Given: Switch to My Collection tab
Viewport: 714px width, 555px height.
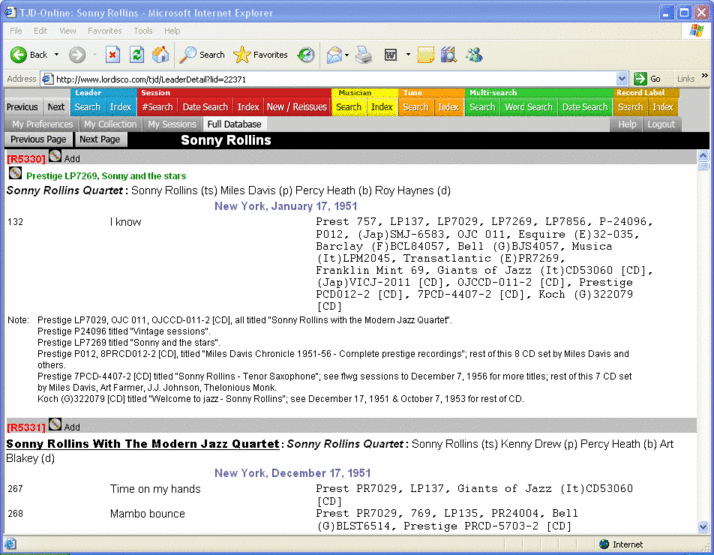Looking at the screenshot, I should pos(110,124).
